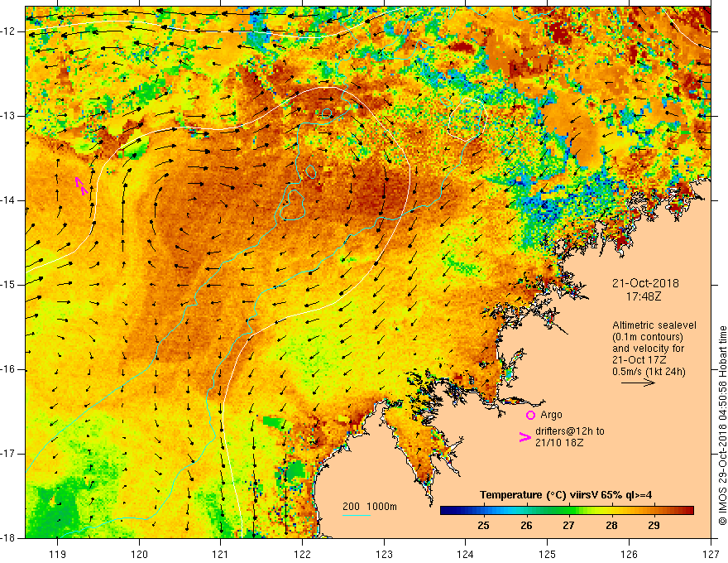Viewport: 728px width, 563px height.
Task: Click the longitude axis label 126
Action: [629, 554]
